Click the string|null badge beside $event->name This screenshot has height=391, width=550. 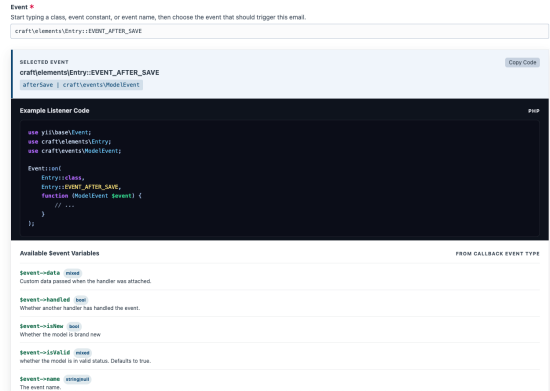78,379
